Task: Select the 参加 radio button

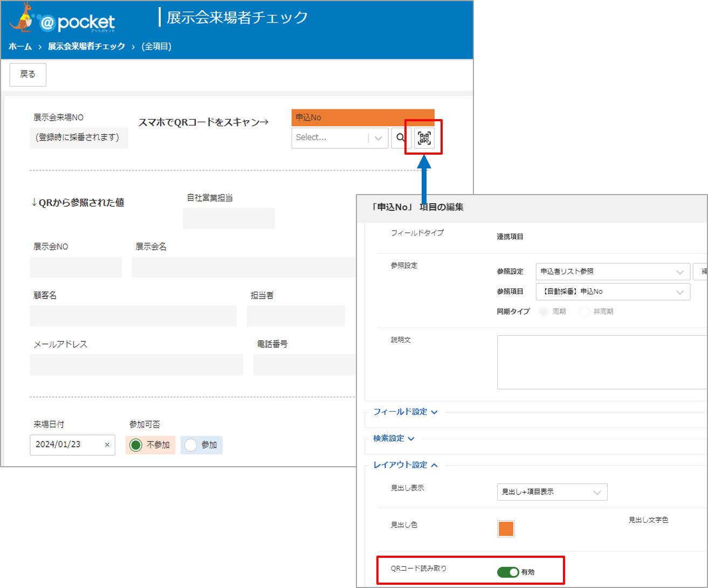Action: (x=190, y=445)
